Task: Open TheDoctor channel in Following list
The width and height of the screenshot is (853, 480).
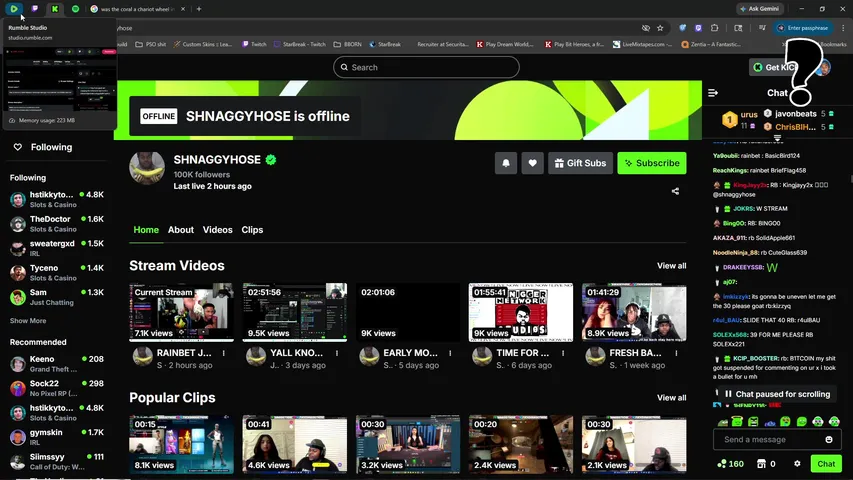Action: tap(57, 224)
